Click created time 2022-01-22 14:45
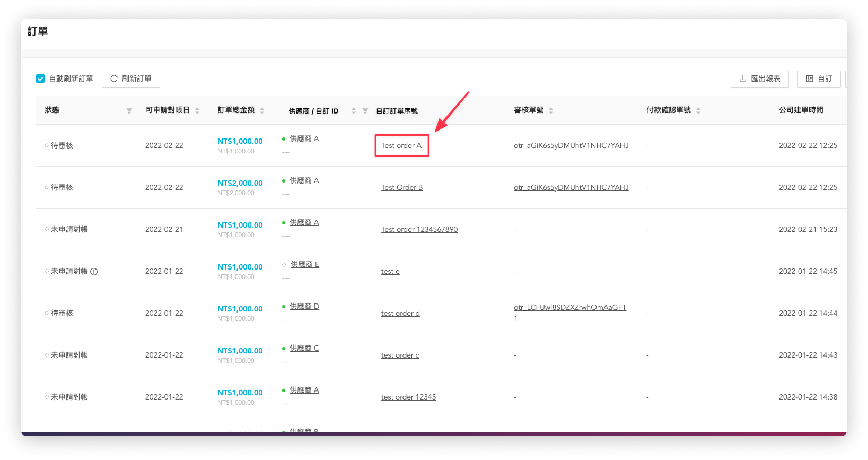 tap(808, 271)
